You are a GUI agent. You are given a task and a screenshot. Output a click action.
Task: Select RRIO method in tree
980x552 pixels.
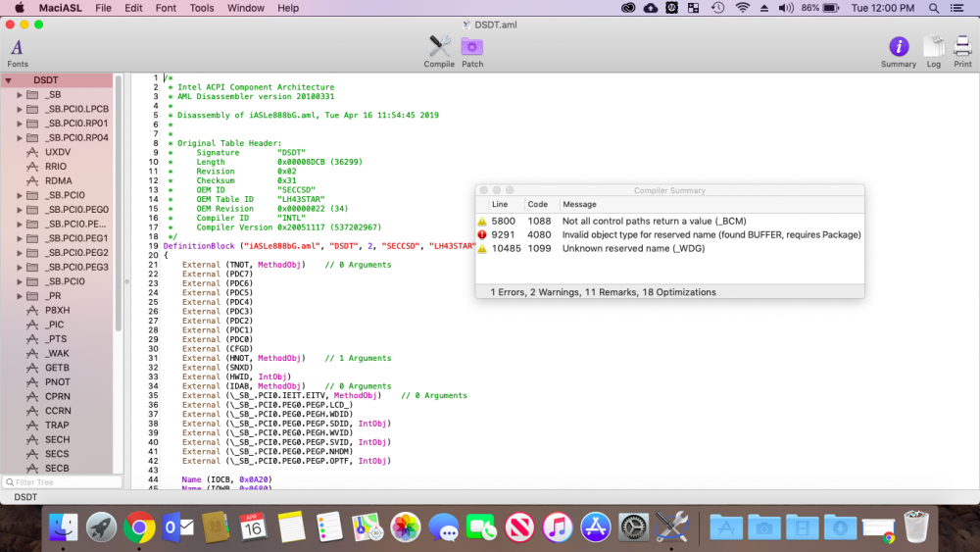pos(56,167)
